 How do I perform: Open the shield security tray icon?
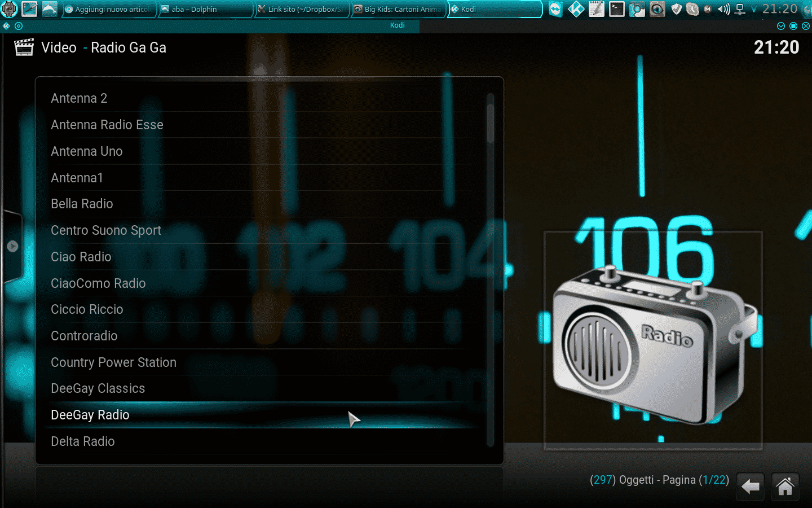pos(676,9)
